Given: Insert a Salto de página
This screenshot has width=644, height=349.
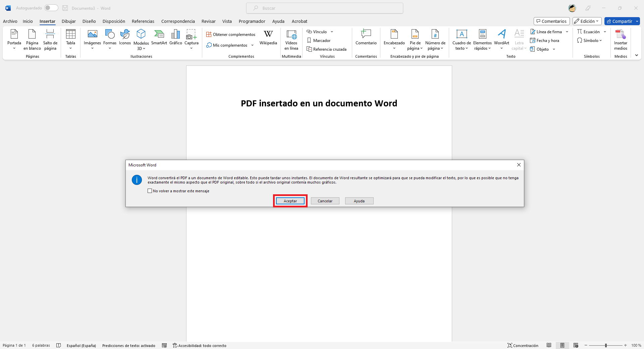Looking at the screenshot, I should (x=50, y=39).
